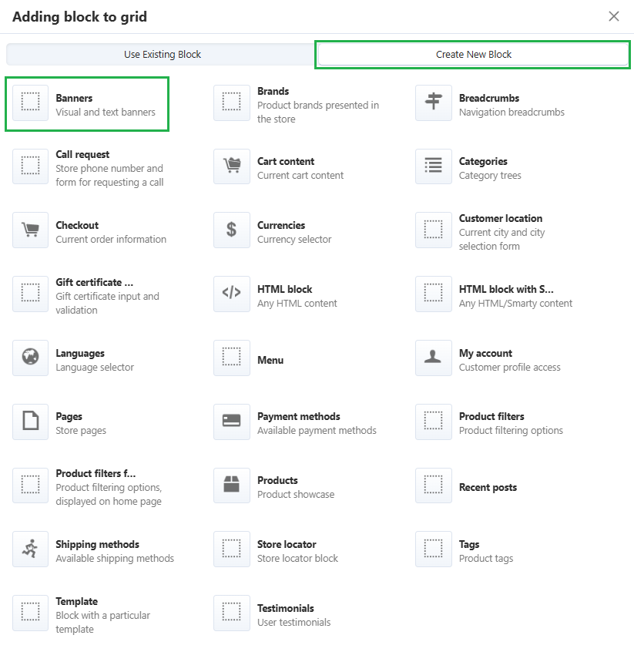Viewport: 634px width, 672px height.
Task: Select the Recent posts block title
Action: [x=488, y=487]
